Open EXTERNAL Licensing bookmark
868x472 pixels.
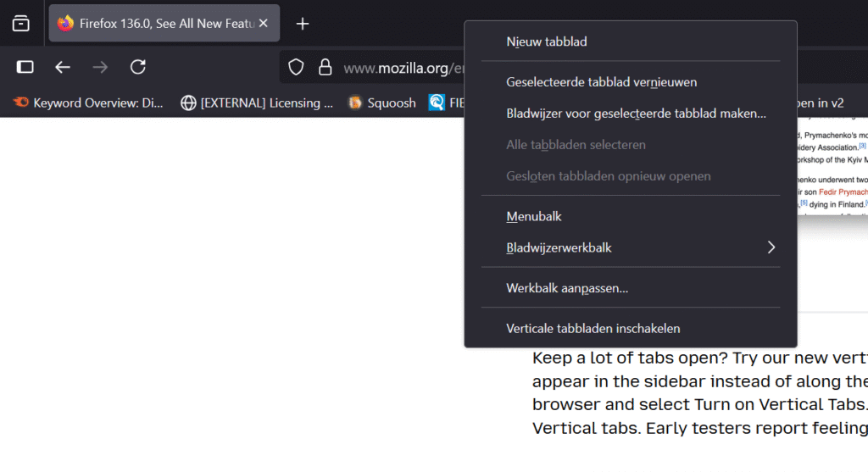pyautogui.click(x=257, y=103)
